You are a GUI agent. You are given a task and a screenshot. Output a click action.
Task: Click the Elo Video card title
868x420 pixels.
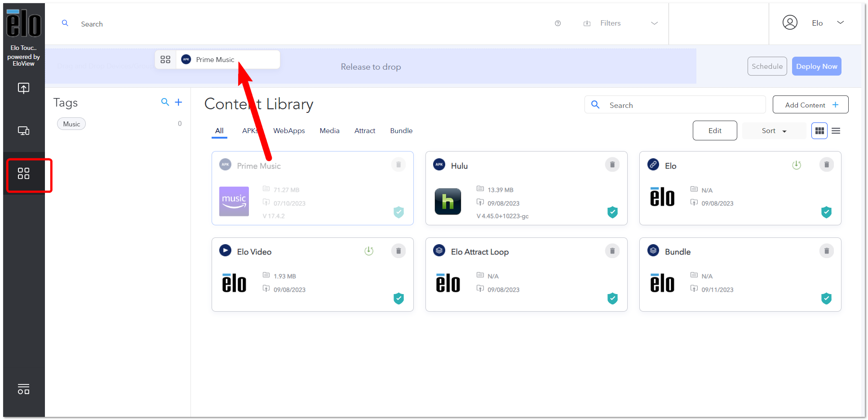click(x=254, y=252)
